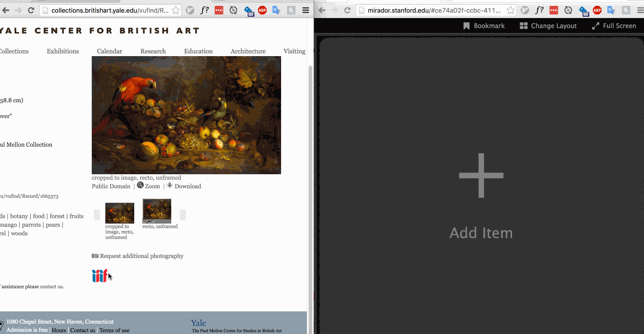Open the WhatFont 'f?' extension in Yale window

205,10
